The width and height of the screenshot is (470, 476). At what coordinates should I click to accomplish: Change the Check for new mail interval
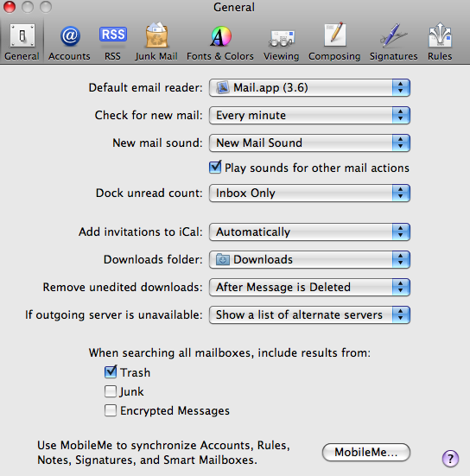pos(309,116)
